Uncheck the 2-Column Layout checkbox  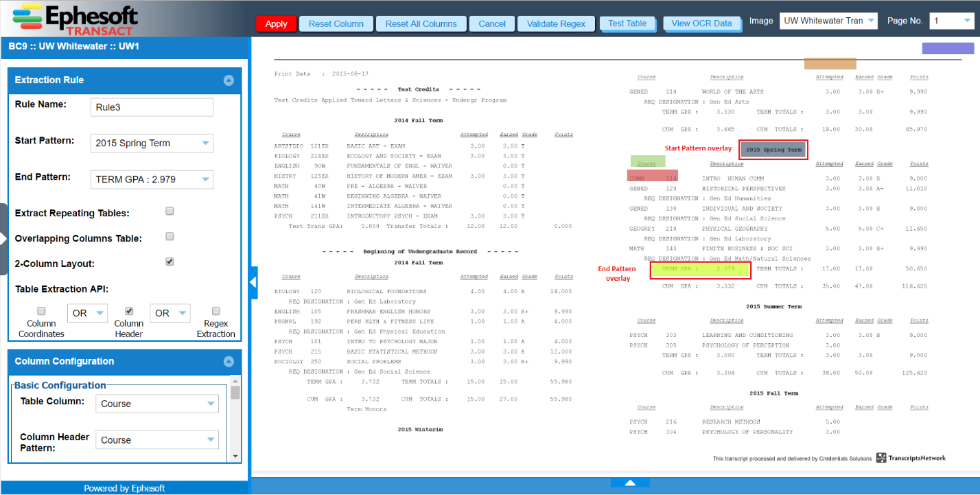[170, 262]
